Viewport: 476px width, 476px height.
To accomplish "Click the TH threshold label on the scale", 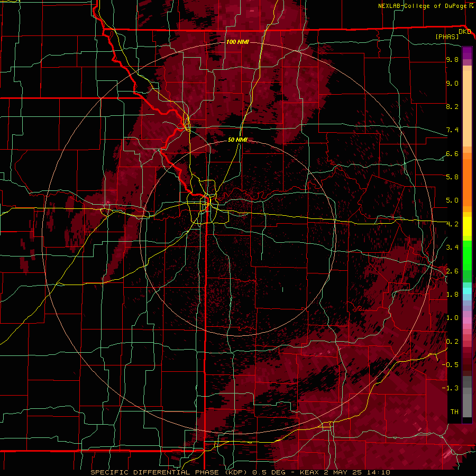I will [454, 411].
